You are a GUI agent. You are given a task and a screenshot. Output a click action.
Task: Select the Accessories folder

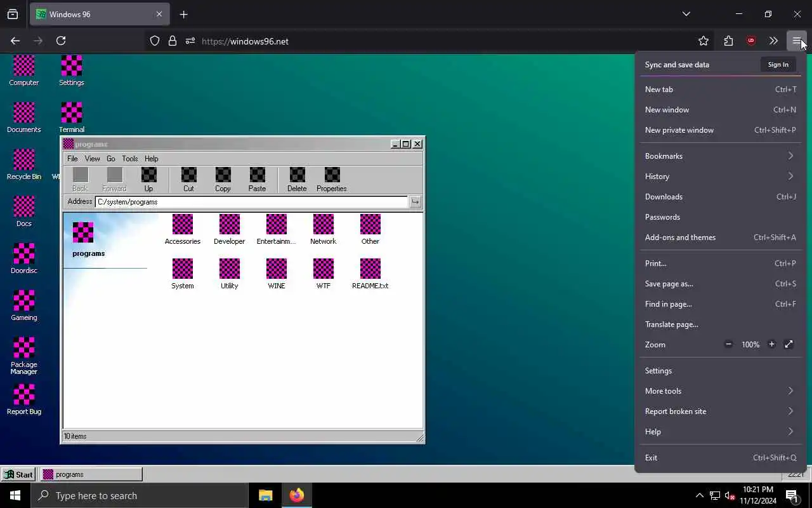tap(183, 230)
